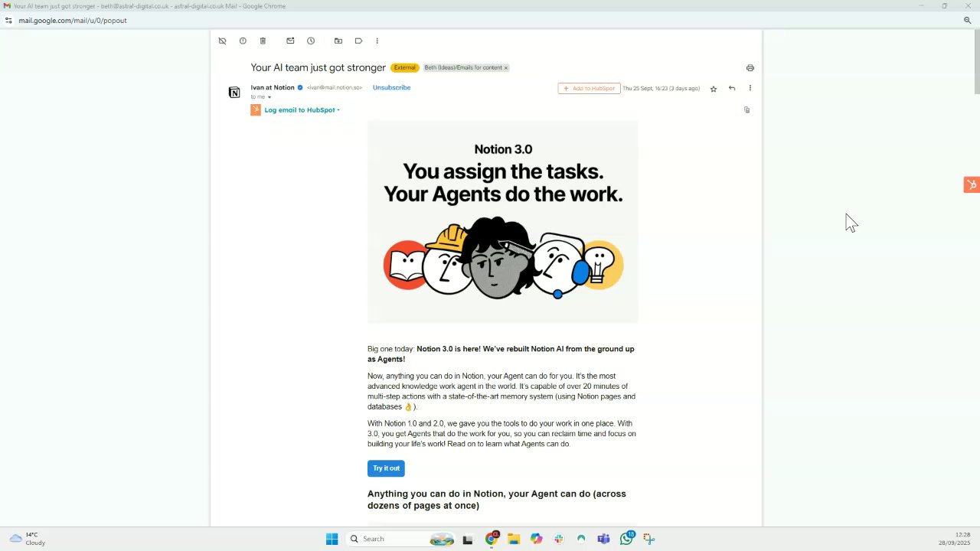Image resolution: width=980 pixels, height=551 pixels.
Task: Click the no-label/archive icon in the email toolbar
Action: pyautogui.click(x=222, y=41)
